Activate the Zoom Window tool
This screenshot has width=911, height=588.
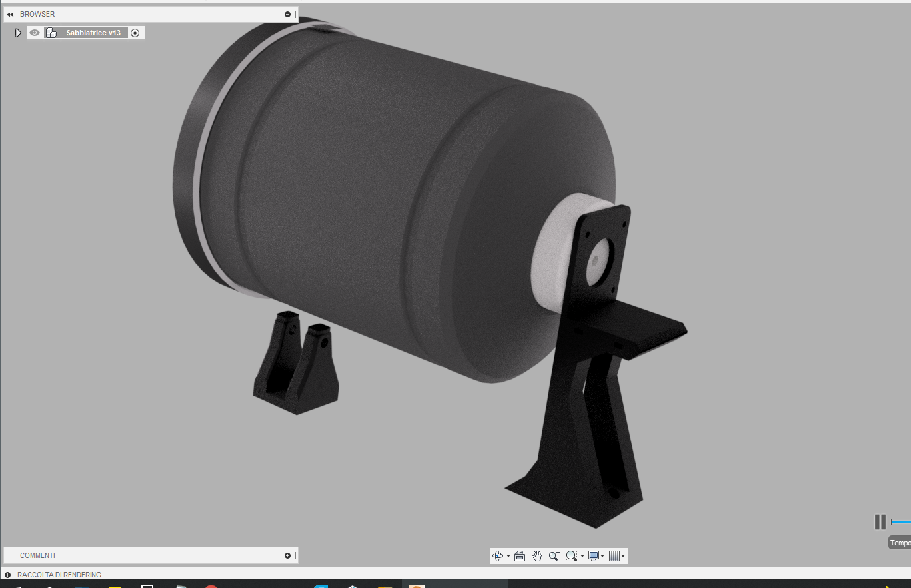[570, 556]
